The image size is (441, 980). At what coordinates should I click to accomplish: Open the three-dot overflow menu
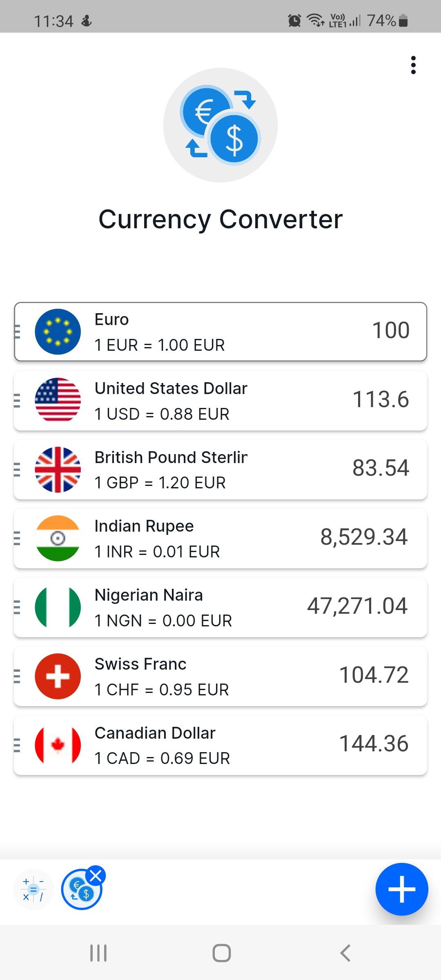click(x=413, y=65)
